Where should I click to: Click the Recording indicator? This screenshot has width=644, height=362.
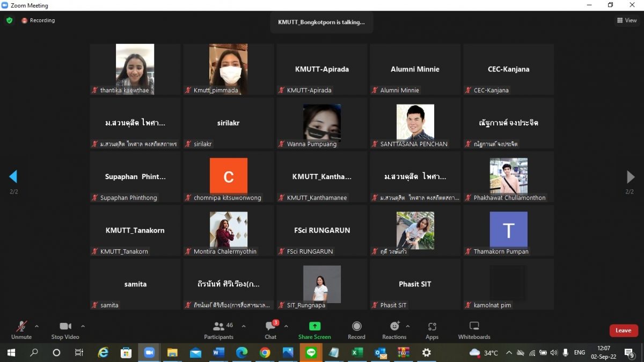point(38,20)
